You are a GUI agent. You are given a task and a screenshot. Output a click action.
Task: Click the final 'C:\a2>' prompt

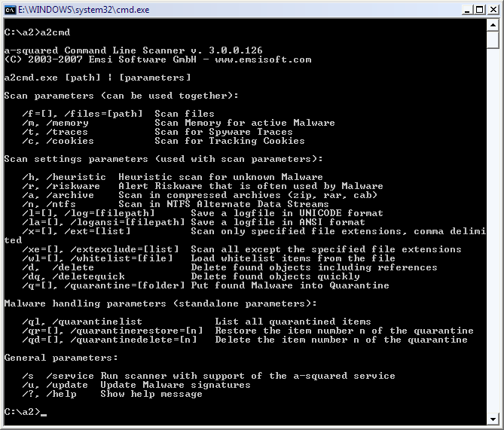coord(22,412)
